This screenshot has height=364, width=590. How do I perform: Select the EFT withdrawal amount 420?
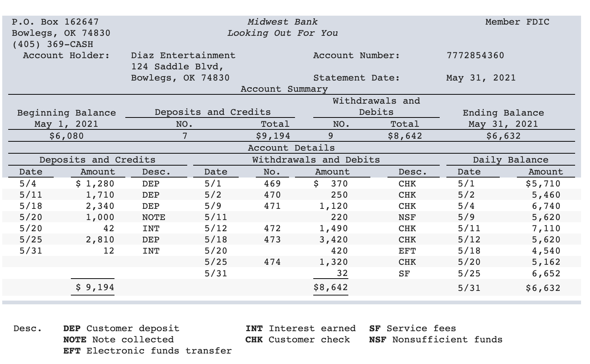339,251
